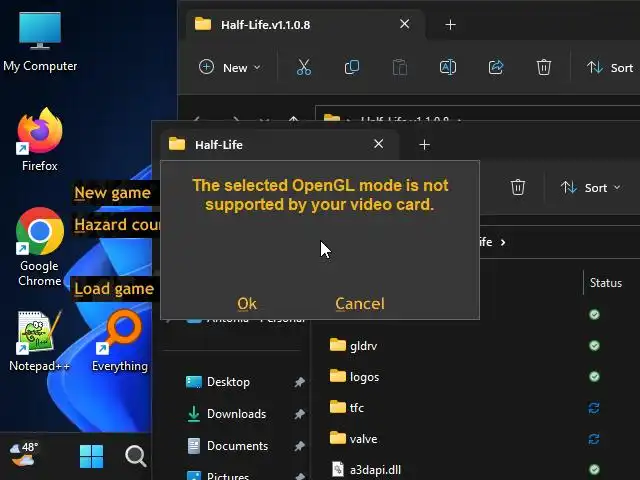Click the Share icon in back window toolbar
640x480 pixels.
(496, 67)
